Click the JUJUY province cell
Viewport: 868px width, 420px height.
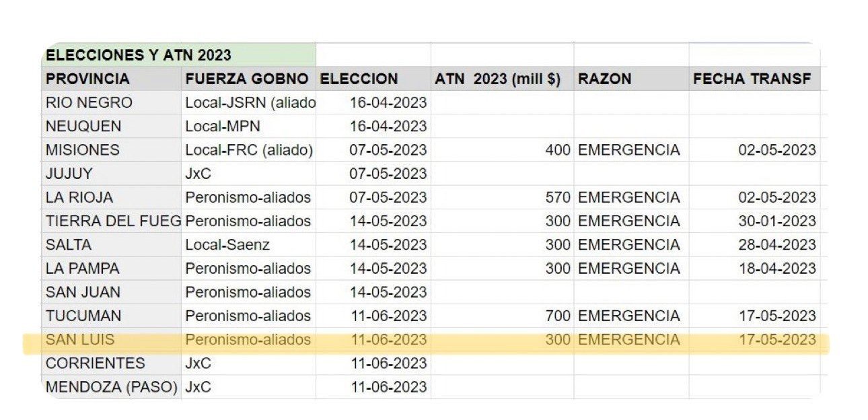tap(69, 174)
